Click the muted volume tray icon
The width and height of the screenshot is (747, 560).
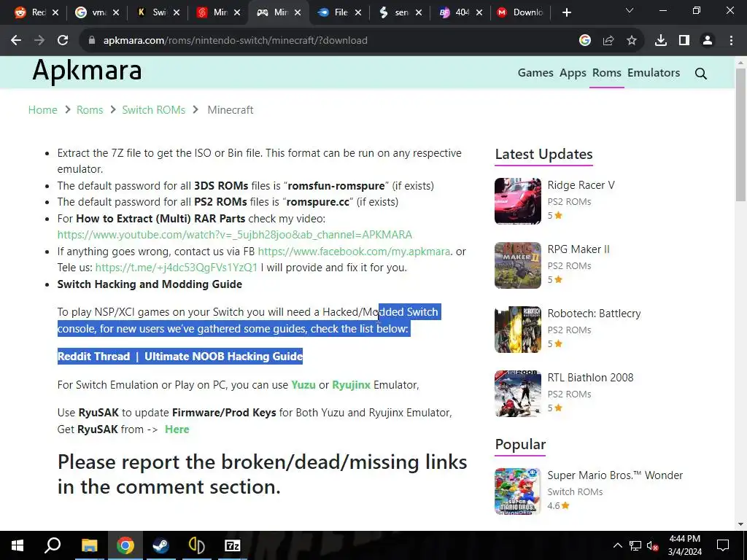click(x=652, y=545)
